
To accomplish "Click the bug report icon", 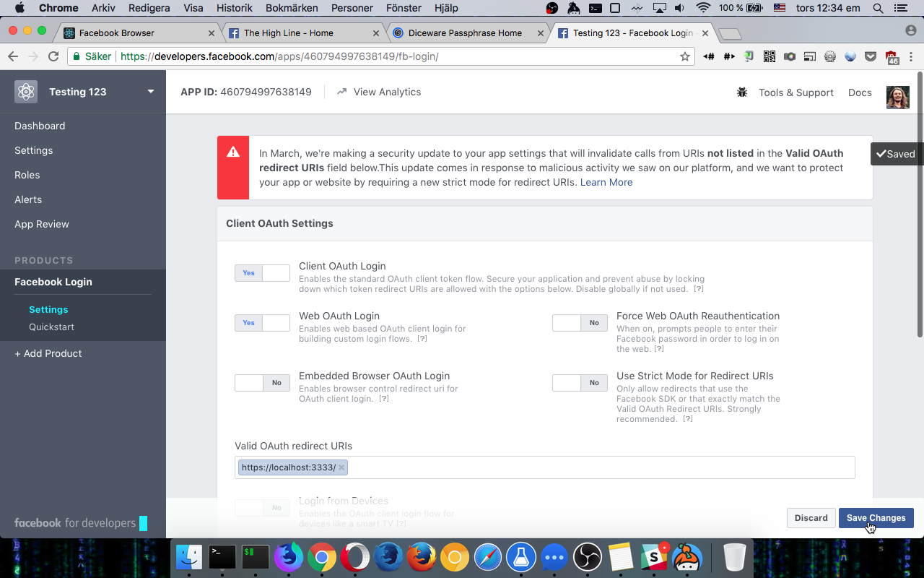I will 742,92.
